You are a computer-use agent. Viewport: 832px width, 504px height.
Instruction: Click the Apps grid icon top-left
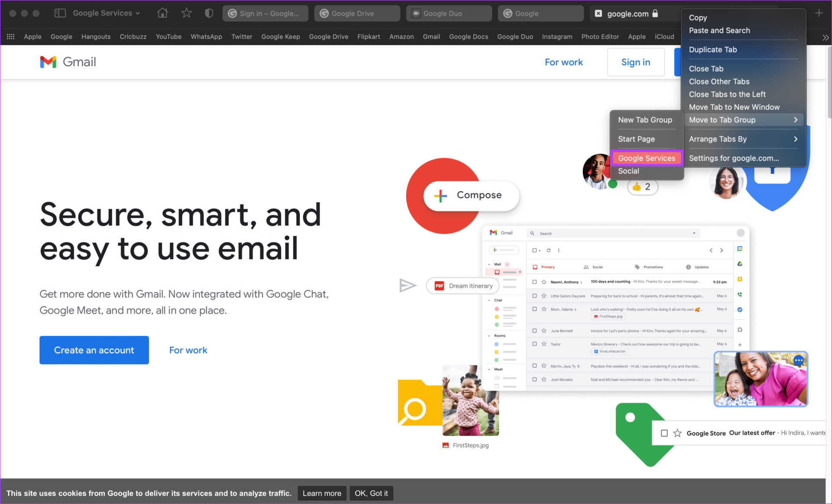[x=11, y=36]
